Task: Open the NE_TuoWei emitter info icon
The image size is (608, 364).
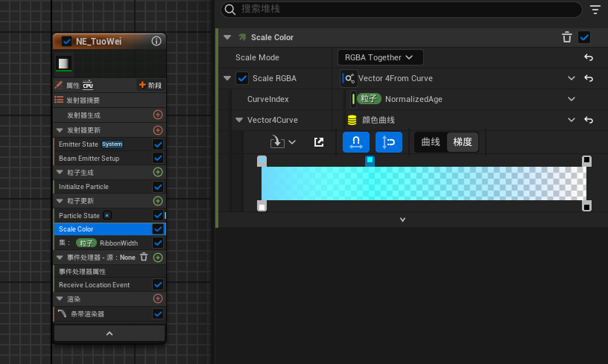Action: pos(156,41)
